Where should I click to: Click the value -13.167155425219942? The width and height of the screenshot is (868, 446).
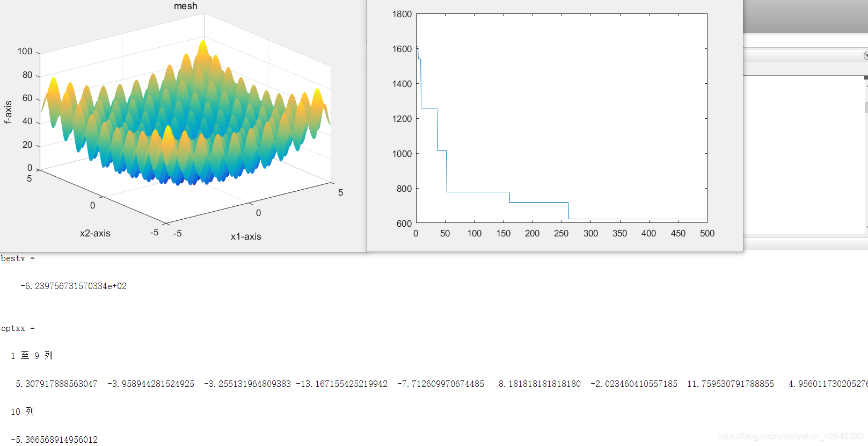coord(342,384)
